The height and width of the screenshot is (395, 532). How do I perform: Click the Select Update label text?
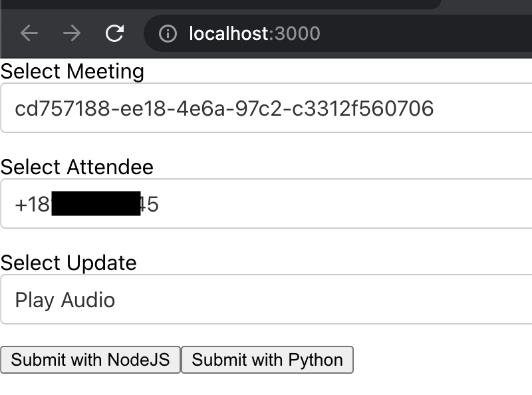[x=68, y=263]
